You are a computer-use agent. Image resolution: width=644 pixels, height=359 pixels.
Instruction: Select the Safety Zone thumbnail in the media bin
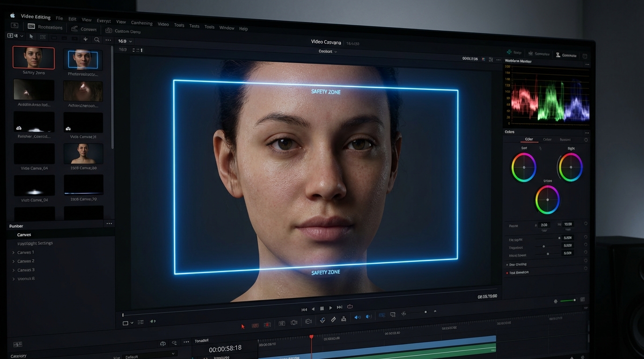point(33,57)
